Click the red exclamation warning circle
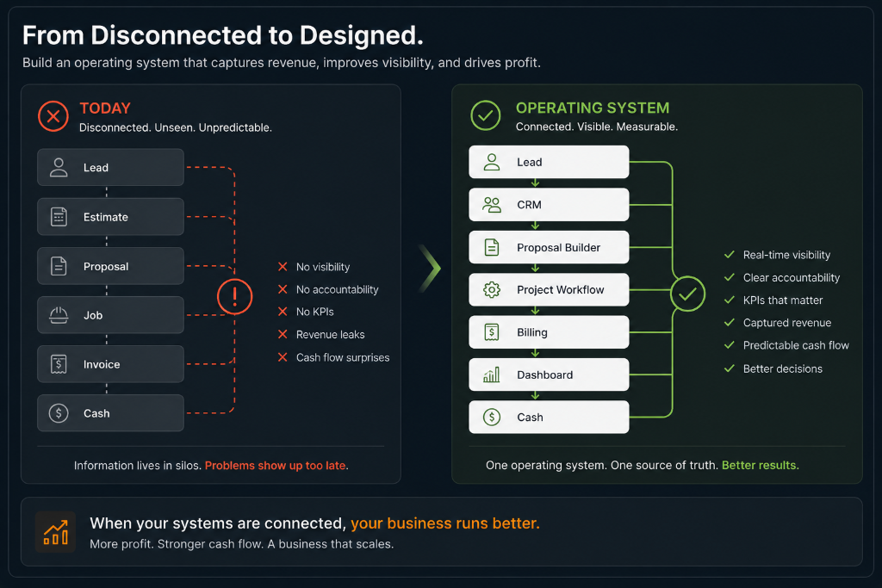Image resolution: width=882 pixels, height=588 pixels. pos(234,296)
